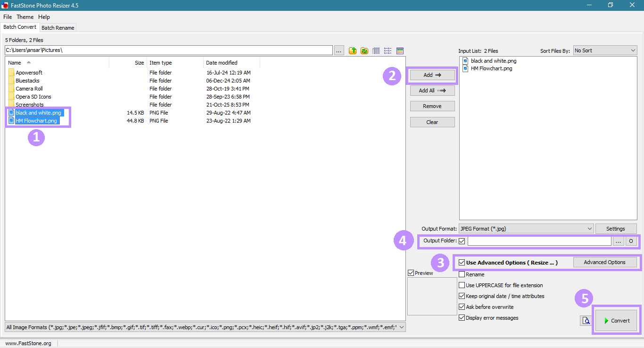The image size is (644, 348).
Task: Click the Clear button
Action: [x=432, y=122]
